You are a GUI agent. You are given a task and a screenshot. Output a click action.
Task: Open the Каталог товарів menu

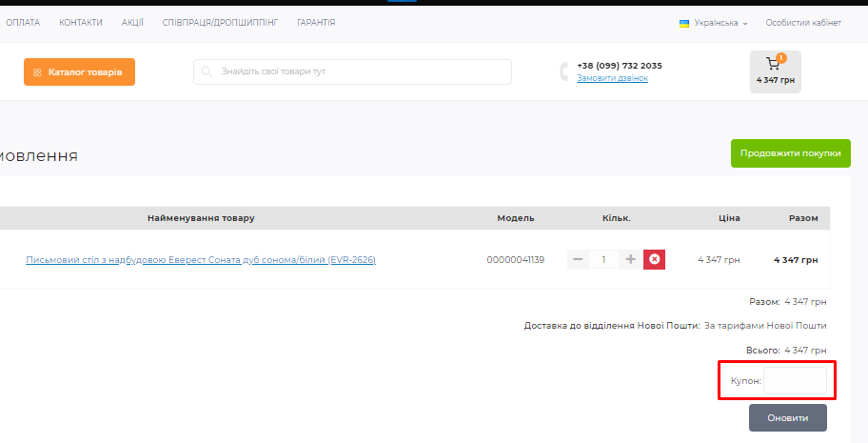[79, 72]
